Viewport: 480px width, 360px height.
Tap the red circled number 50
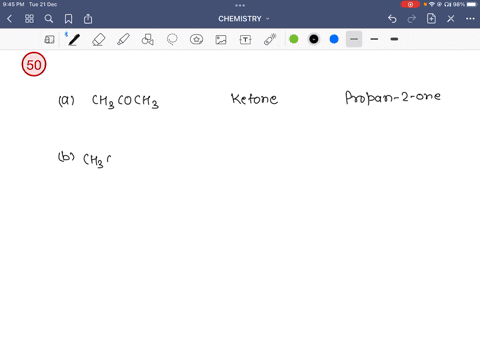(x=34, y=64)
